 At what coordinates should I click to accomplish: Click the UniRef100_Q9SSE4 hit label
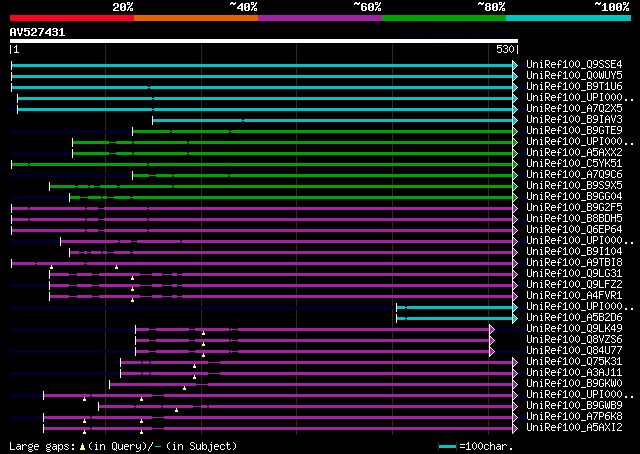(x=574, y=65)
